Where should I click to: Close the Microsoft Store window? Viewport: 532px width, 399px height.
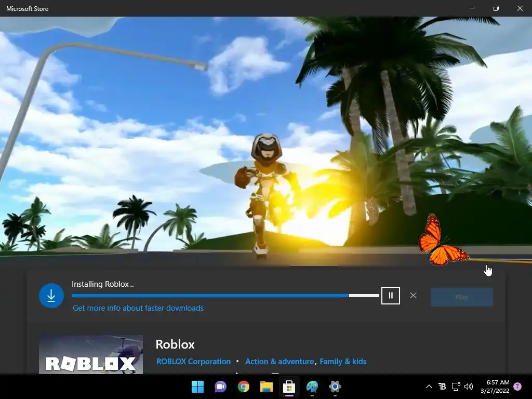click(520, 8)
